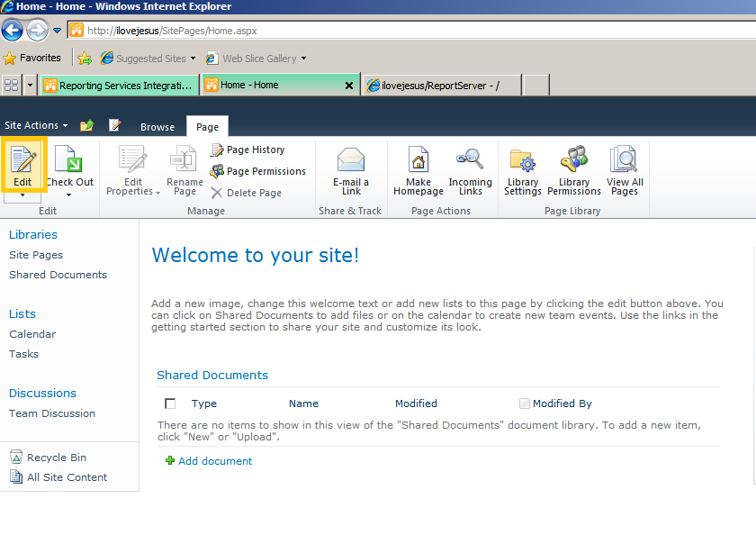The image size is (756, 553).
Task: Click the browser Back button
Action: 12,31
